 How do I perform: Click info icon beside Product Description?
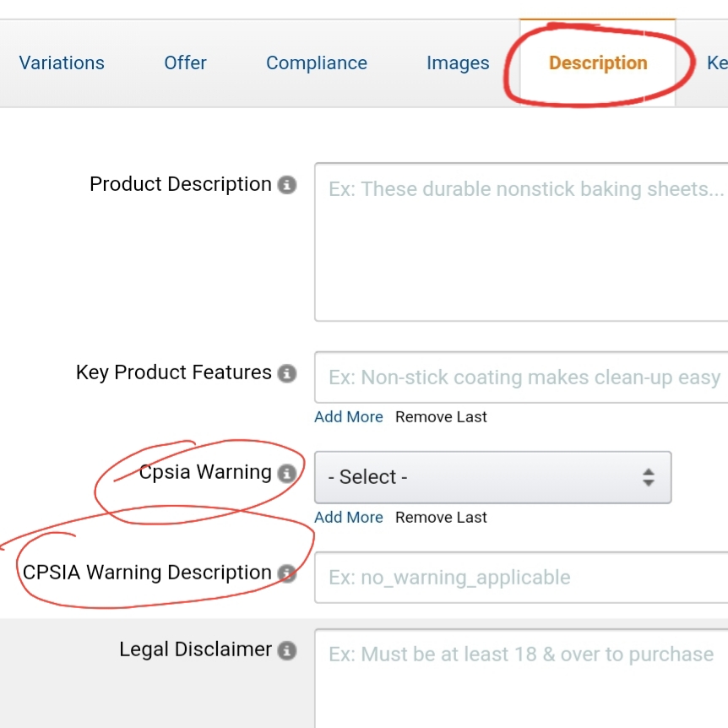coord(288,185)
